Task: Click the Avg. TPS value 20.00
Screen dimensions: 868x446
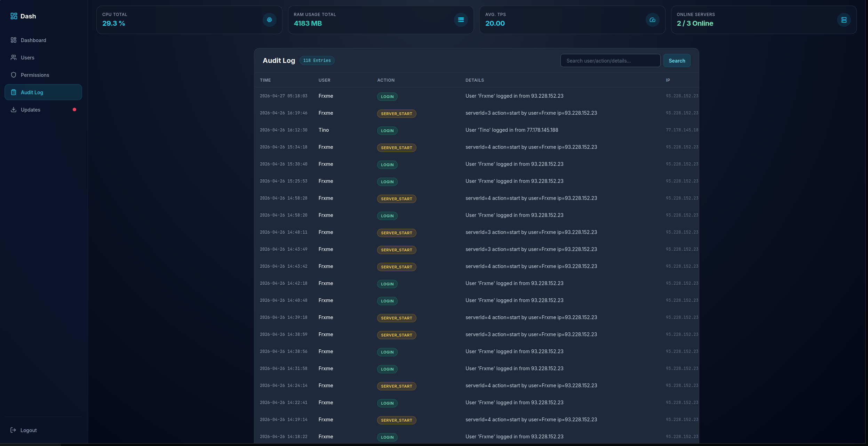Action: (x=495, y=23)
